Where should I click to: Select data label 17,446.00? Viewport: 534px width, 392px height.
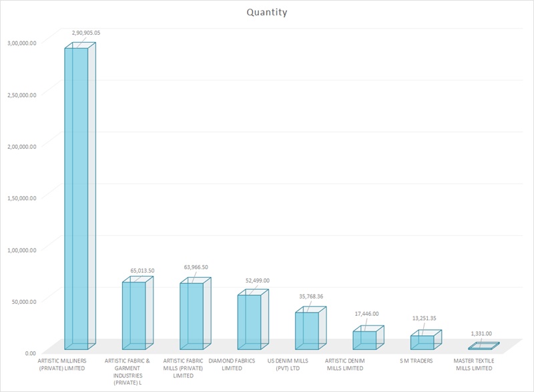click(366, 314)
